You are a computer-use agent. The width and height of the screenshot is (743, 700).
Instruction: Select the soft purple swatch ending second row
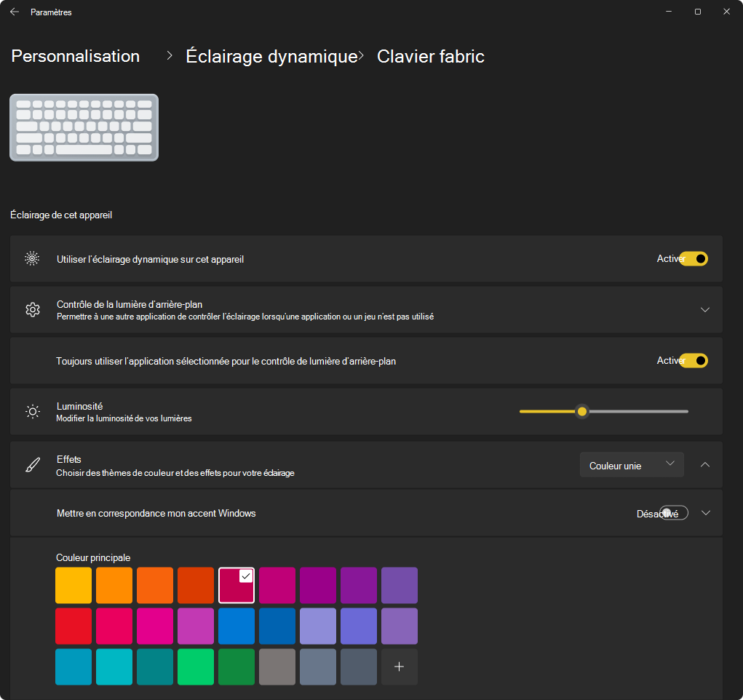pyautogui.click(x=400, y=626)
